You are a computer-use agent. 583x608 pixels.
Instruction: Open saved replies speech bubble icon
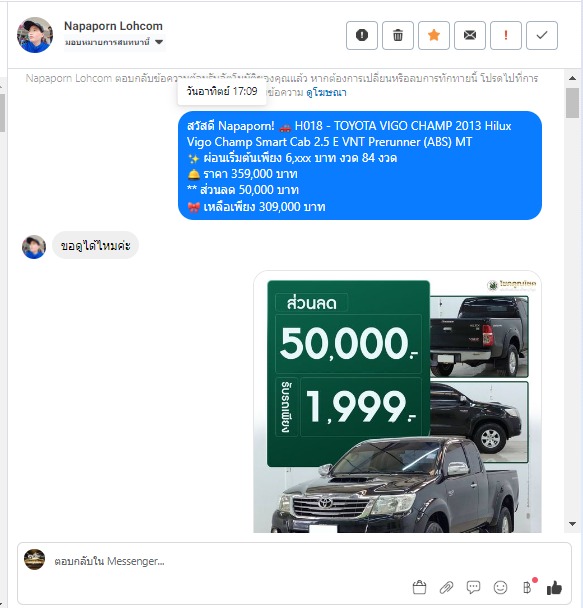(473, 587)
